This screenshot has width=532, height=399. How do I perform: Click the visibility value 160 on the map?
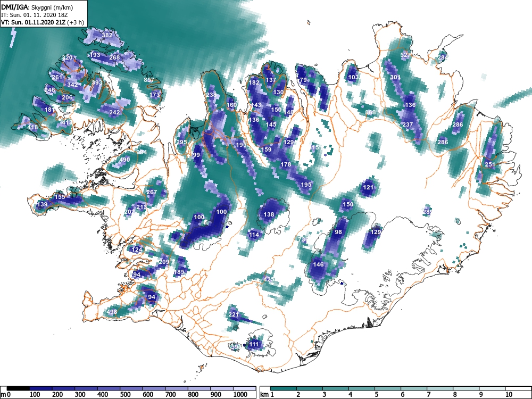pos(231,105)
